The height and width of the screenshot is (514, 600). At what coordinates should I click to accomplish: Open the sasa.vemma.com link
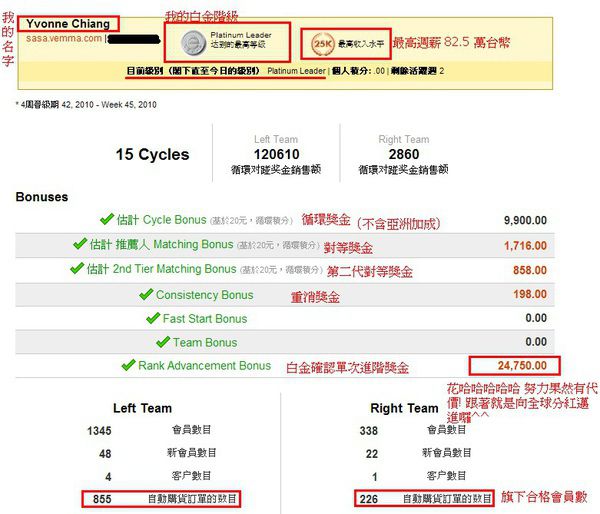(x=64, y=38)
